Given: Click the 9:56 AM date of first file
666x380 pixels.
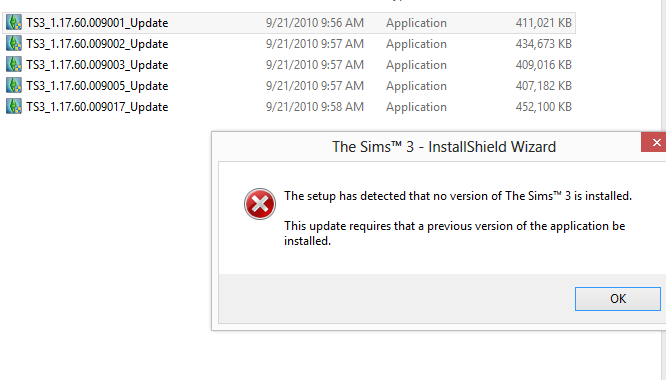Looking at the screenshot, I should coord(315,23).
